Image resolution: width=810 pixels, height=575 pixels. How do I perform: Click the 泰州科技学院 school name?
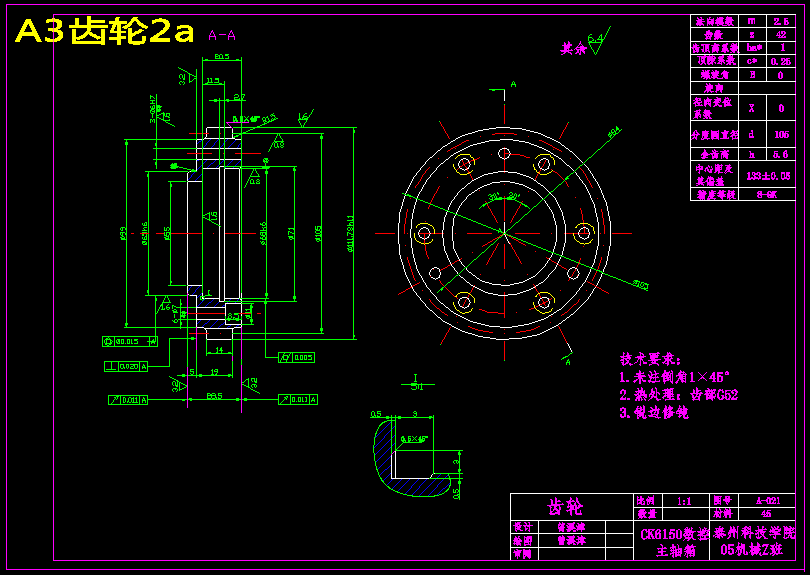click(754, 533)
